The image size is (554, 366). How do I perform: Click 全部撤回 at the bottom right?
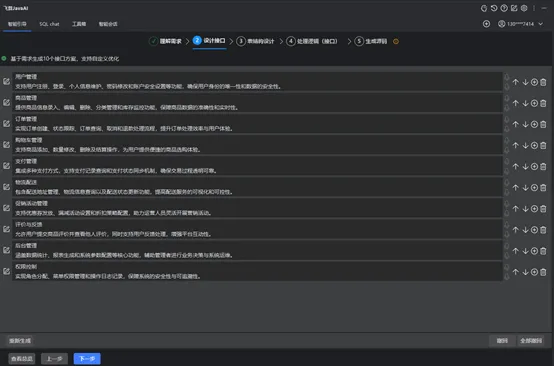click(531, 341)
